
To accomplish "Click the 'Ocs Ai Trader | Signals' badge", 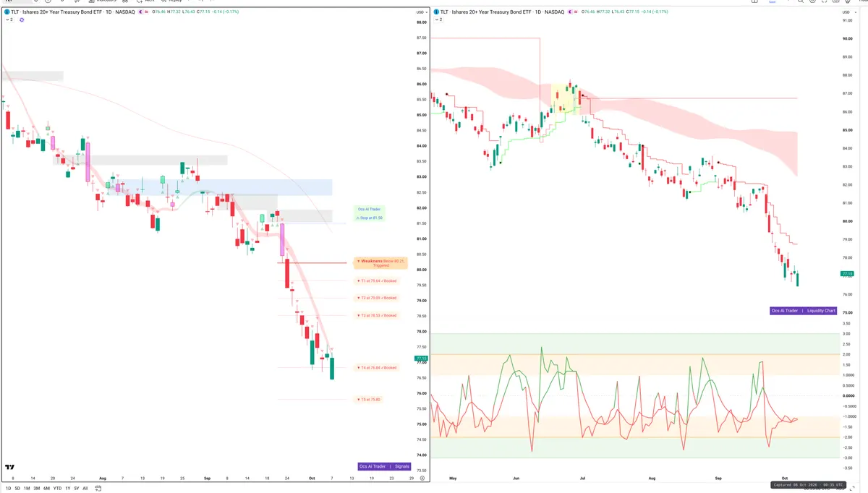I will tap(385, 466).
